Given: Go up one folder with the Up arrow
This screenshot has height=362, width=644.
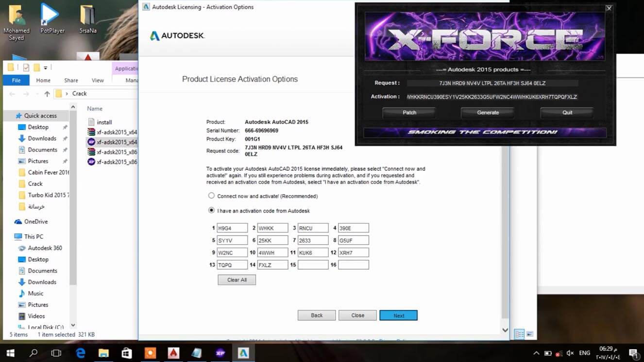Looking at the screenshot, I should pyautogui.click(x=47, y=94).
